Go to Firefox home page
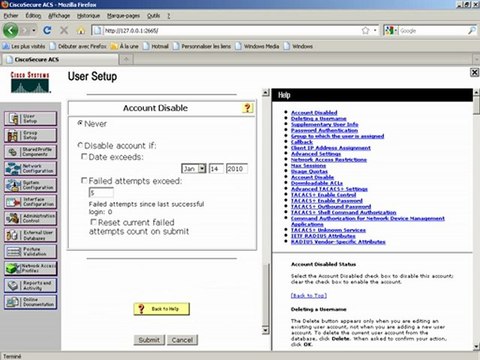This screenshot has width=480, height=360. click(x=81, y=31)
